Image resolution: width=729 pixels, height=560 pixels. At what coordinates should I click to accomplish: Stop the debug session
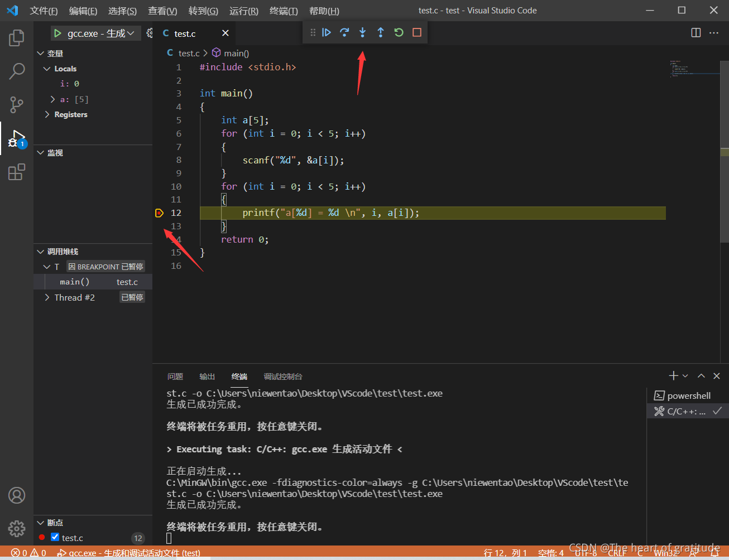417,32
